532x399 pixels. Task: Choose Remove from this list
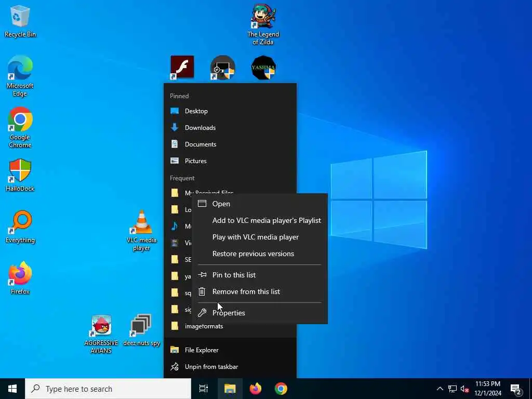click(260, 291)
